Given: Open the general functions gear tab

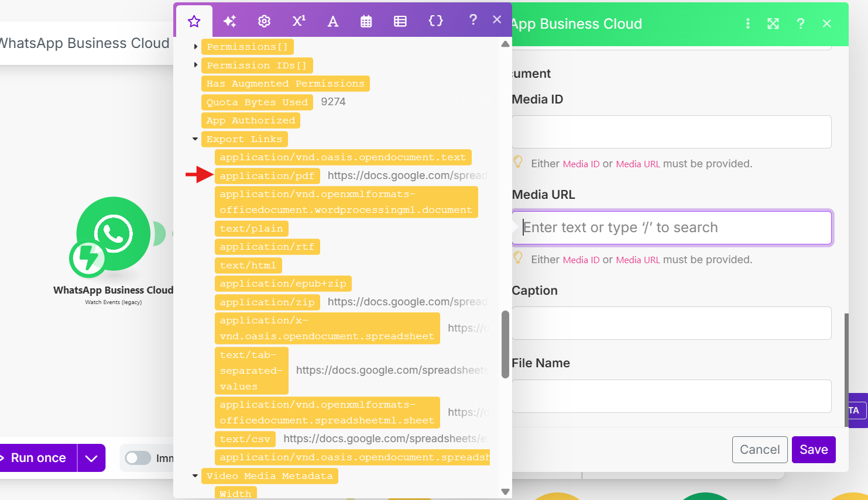Looking at the screenshot, I should pos(264,22).
